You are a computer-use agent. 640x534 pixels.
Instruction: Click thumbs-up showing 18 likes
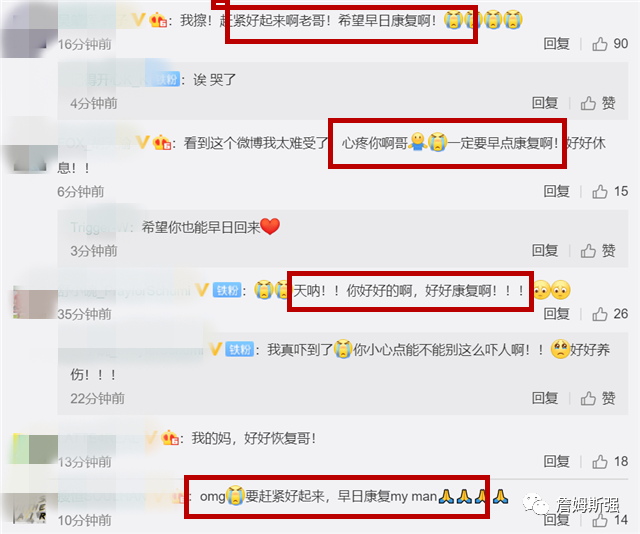tap(610, 461)
